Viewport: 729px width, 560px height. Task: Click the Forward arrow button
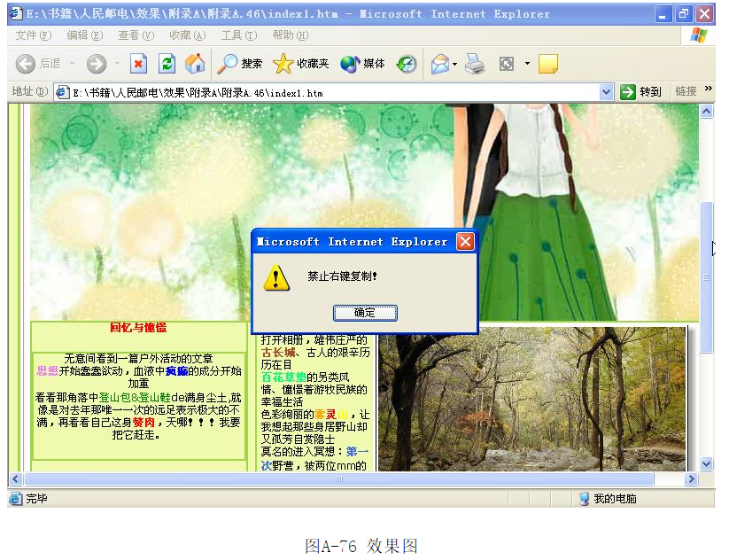coord(96,64)
